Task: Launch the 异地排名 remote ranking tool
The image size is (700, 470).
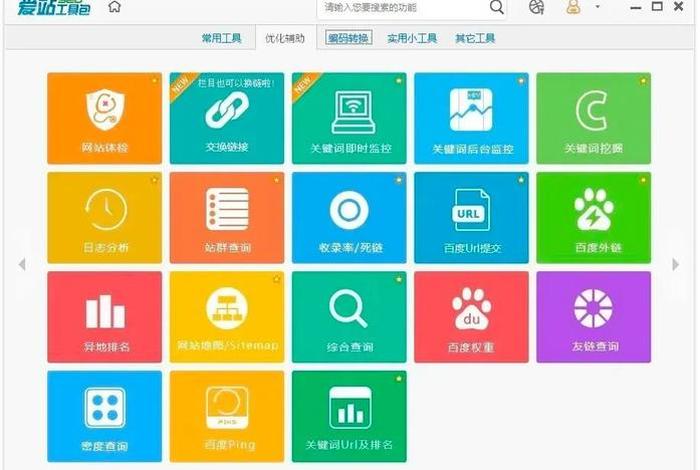Action: [x=104, y=317]
